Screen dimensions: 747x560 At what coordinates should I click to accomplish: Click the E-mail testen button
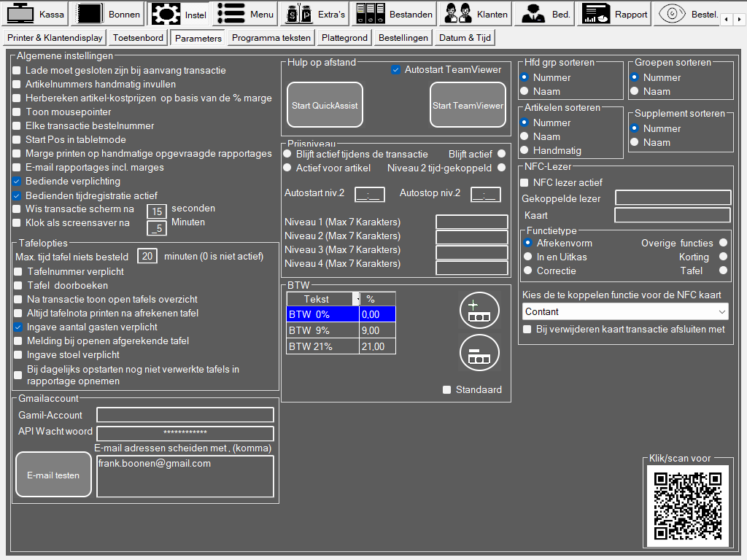pos(53,475)
